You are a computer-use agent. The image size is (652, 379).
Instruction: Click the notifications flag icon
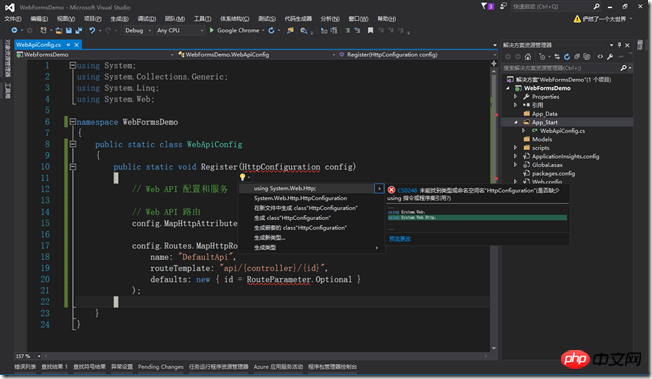pos(487,6)
